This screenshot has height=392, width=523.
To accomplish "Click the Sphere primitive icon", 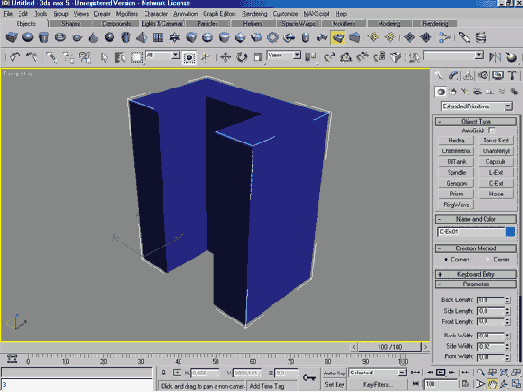I will click(28, 37).
